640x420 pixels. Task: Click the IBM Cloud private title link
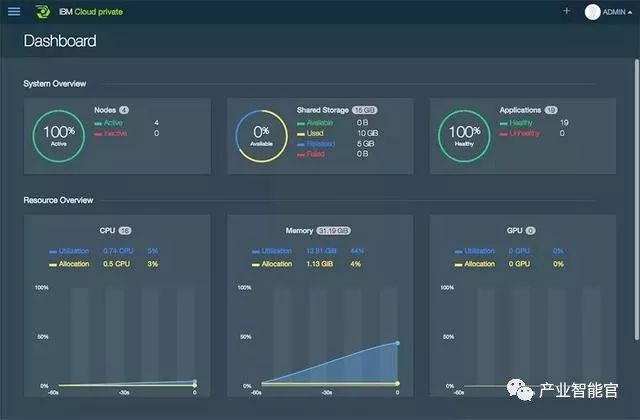point(91,12)
